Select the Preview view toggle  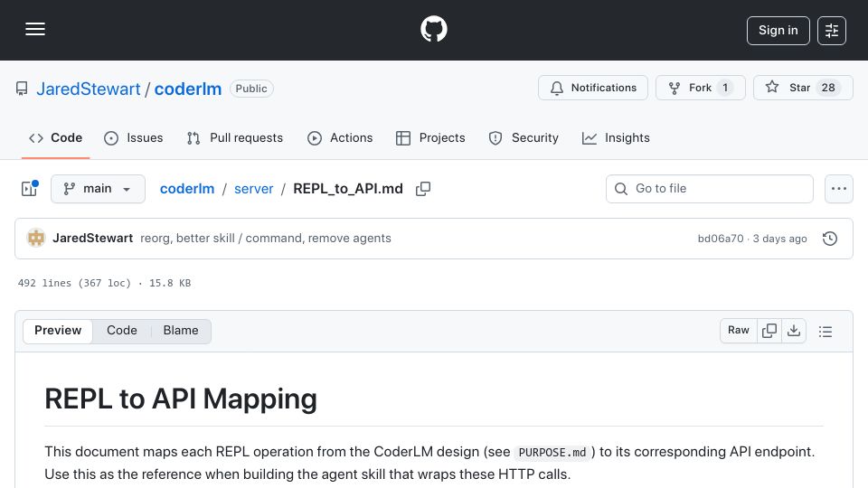58,331
